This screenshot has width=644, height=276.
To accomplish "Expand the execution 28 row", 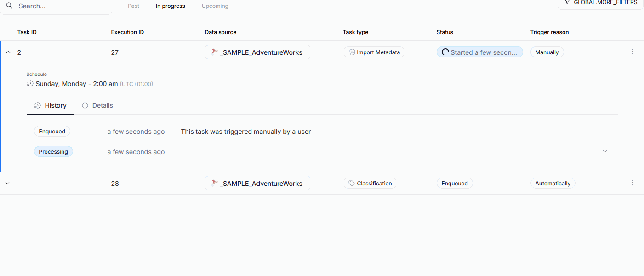I will (x=7, y=183).
